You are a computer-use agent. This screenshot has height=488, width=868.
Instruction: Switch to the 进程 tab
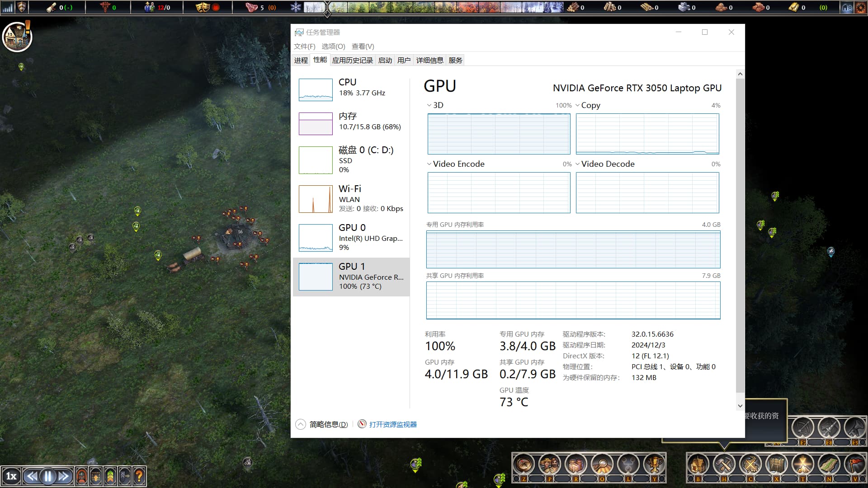pos(301,60)
